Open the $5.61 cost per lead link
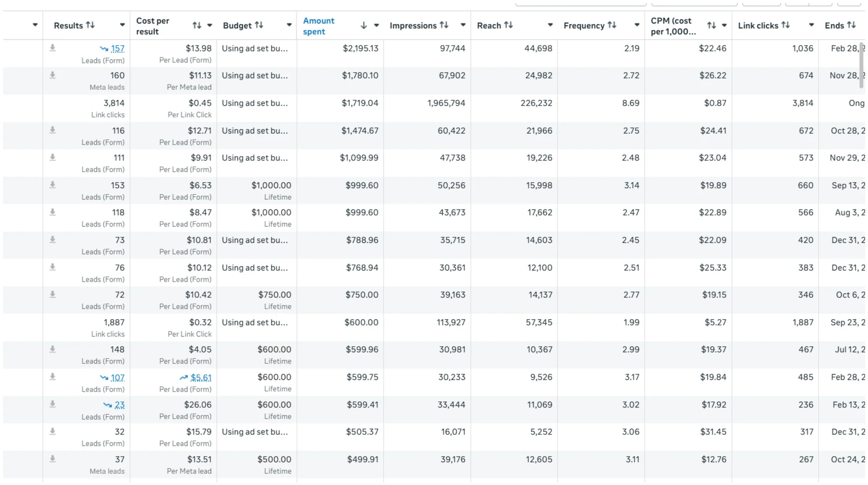 pos(201,377)
